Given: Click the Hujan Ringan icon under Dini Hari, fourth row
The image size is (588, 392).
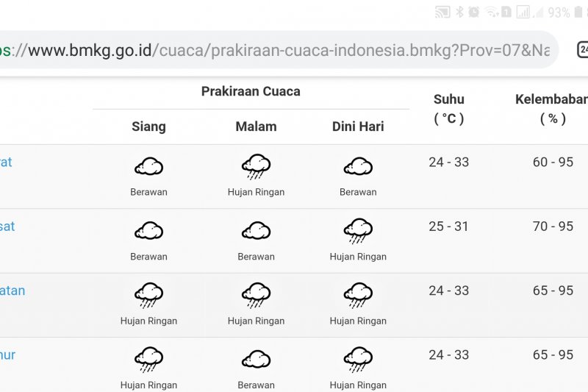Looking at the screenshot, I should [x=358, y=360].
